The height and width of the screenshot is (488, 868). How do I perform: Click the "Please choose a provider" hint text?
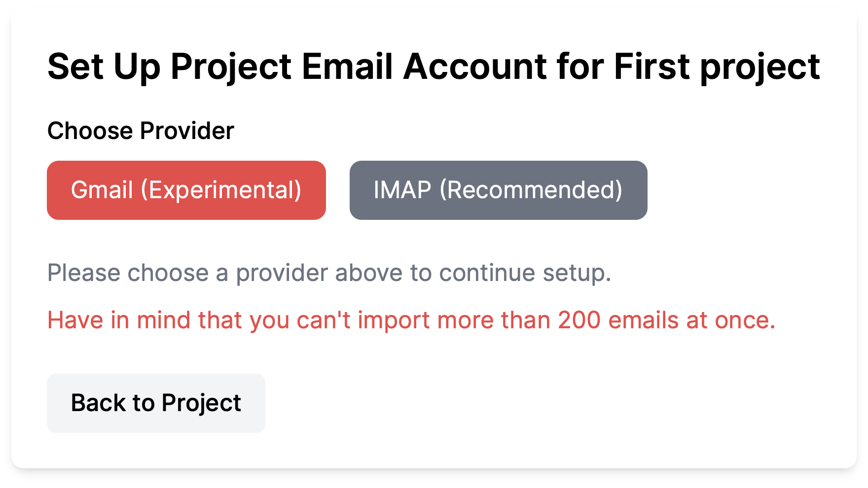click(329, 273)
